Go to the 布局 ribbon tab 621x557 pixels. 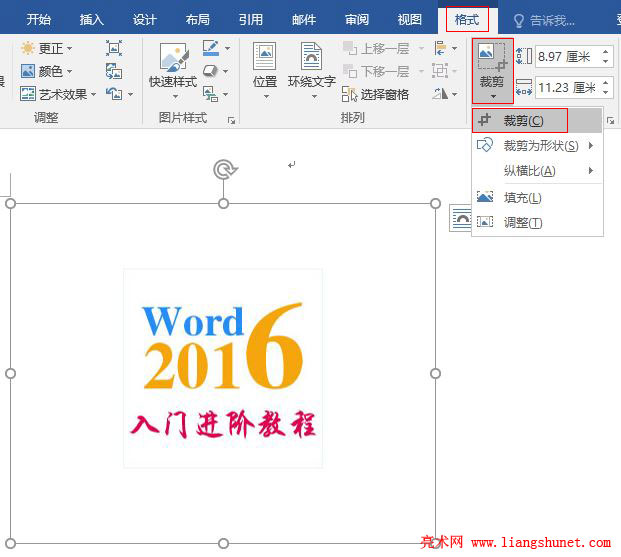click(198, 19)
